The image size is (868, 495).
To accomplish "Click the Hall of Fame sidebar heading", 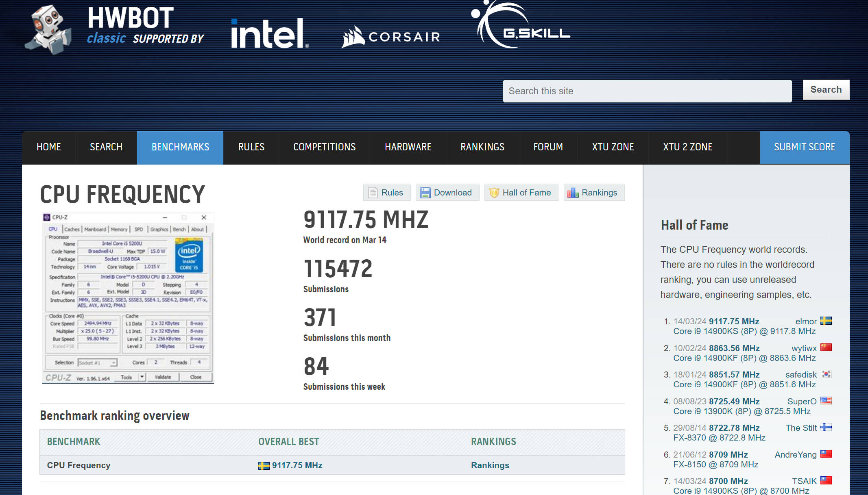I will (694, 225).
